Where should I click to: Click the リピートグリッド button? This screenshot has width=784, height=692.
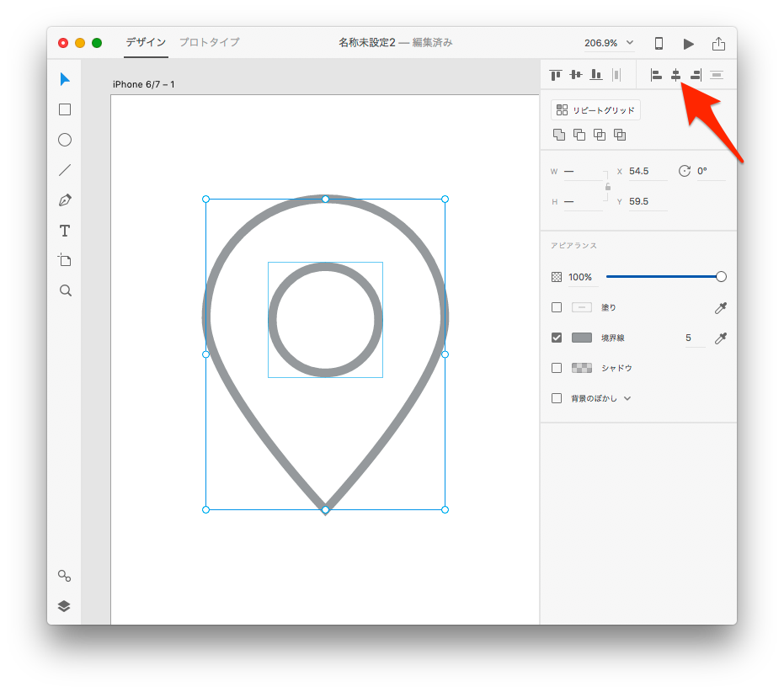coord(595,110)
